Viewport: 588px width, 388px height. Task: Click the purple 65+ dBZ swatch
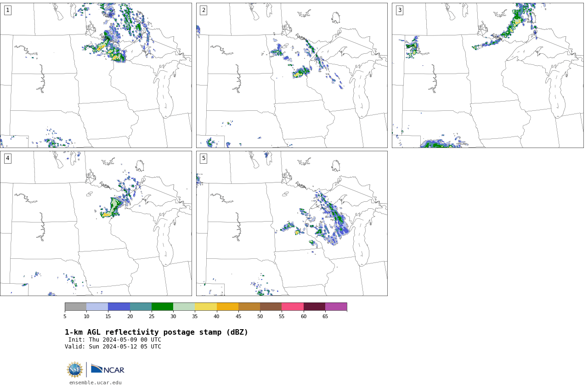336,307
